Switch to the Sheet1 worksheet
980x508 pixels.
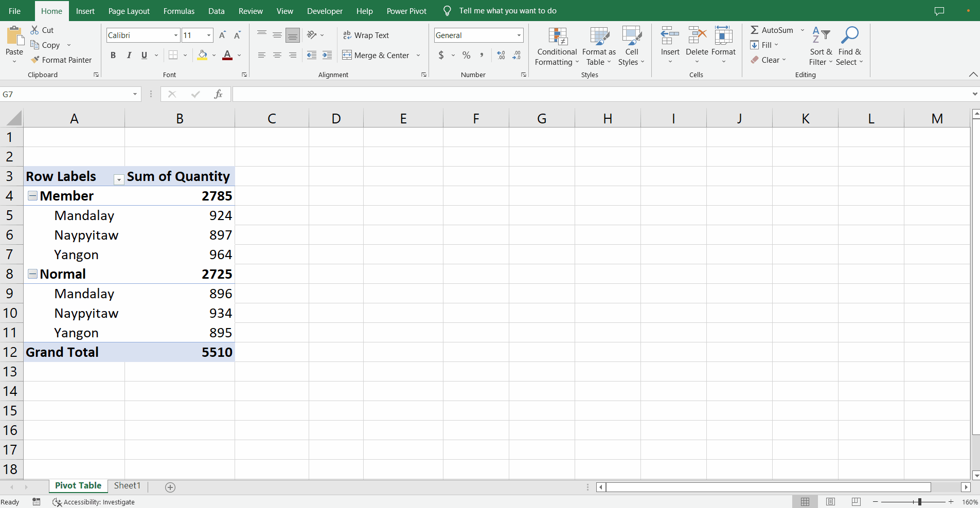pos(127,485)
